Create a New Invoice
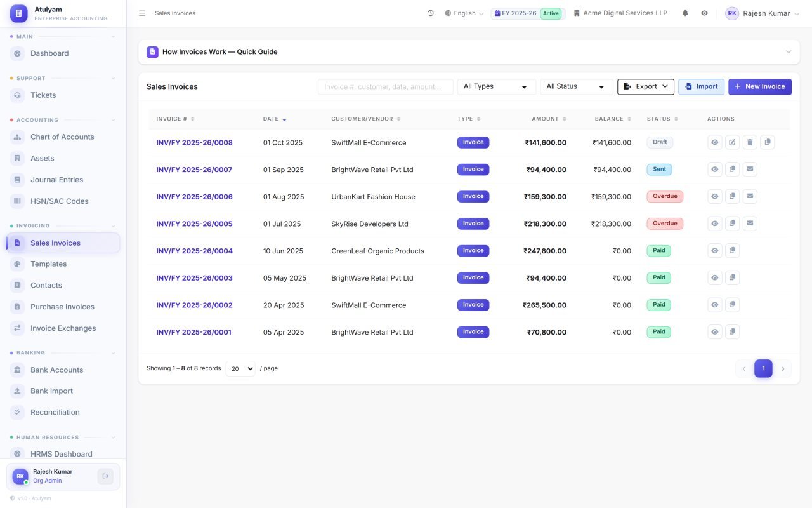Viewport: 812px width, 508px height. click(x=760, y=87)
